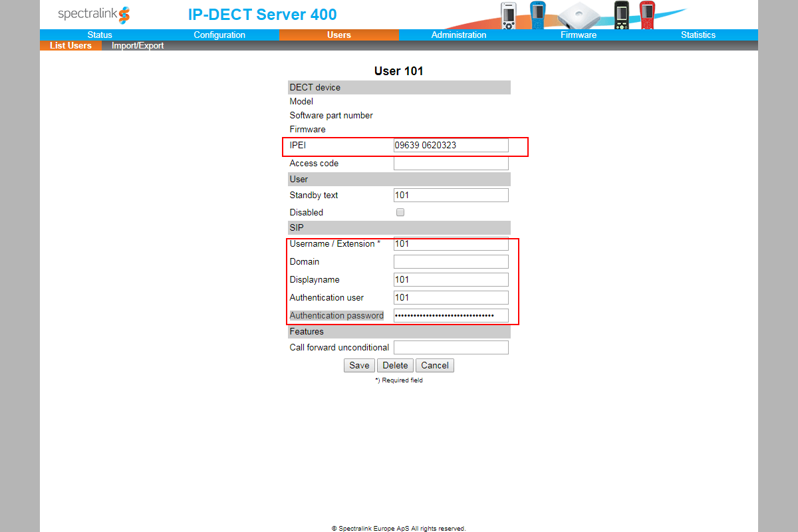Open the Configuration tab
798x532 pixels.
(x=219, y=35)
